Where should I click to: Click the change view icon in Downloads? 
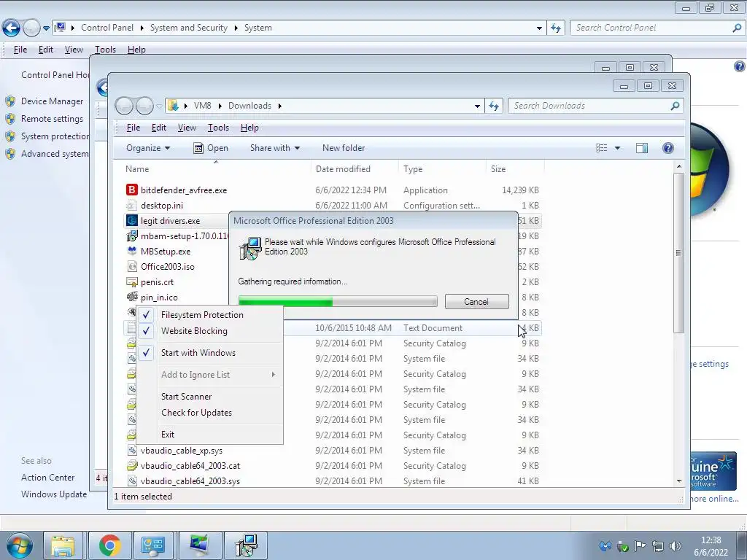point(602,148)
